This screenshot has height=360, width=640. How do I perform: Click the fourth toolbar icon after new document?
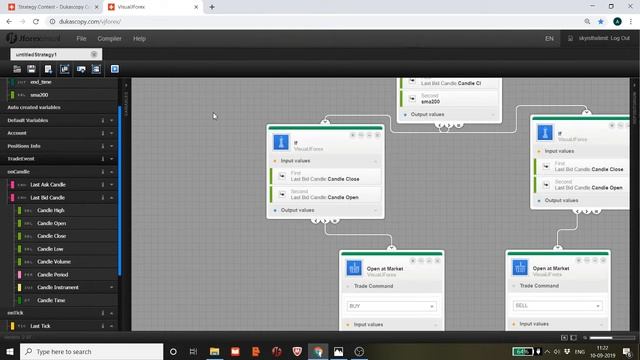(x=65, y=69)
